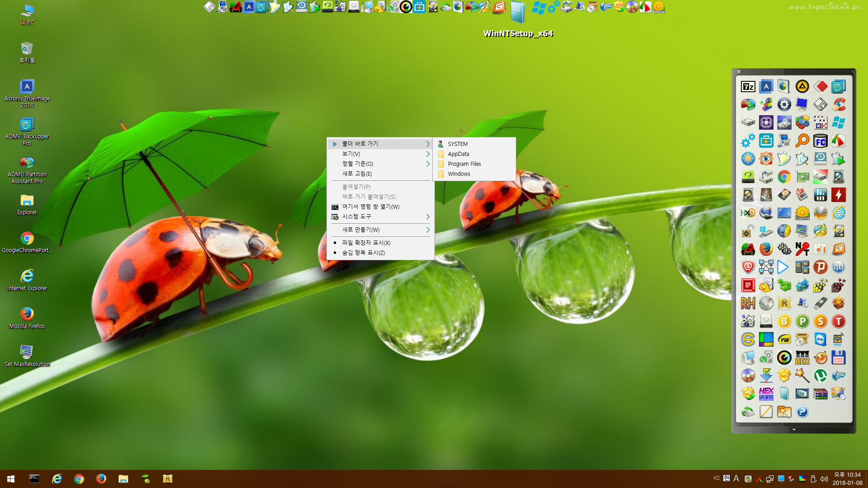Launch FastCopy FC icon in launcher panel
868x488 pixels.
click(820, 141)
